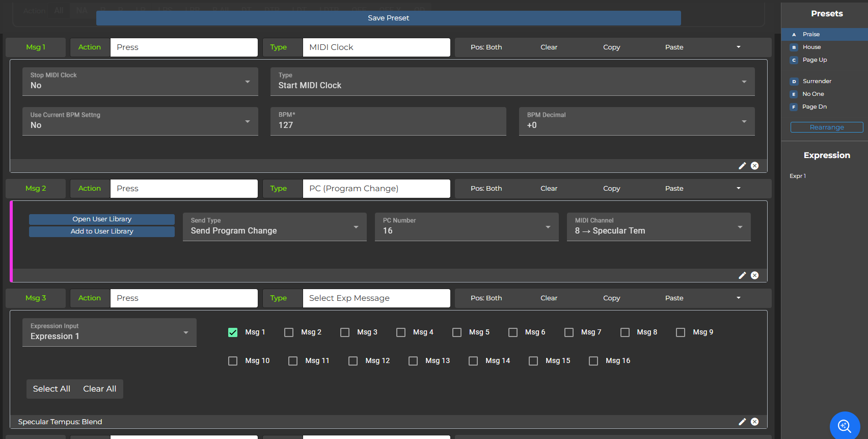Tick the Msg 16 checkbox

point(593,361)
